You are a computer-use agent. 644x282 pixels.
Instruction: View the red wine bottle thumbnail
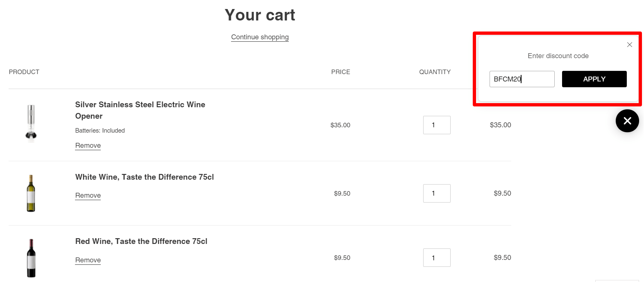[x=31, y=257]
